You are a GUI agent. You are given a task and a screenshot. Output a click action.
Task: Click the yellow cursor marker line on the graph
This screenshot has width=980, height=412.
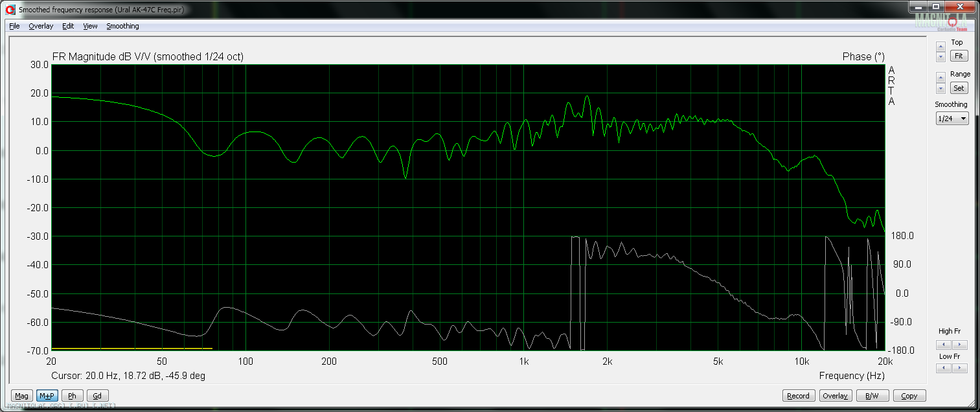click(131, 349)
